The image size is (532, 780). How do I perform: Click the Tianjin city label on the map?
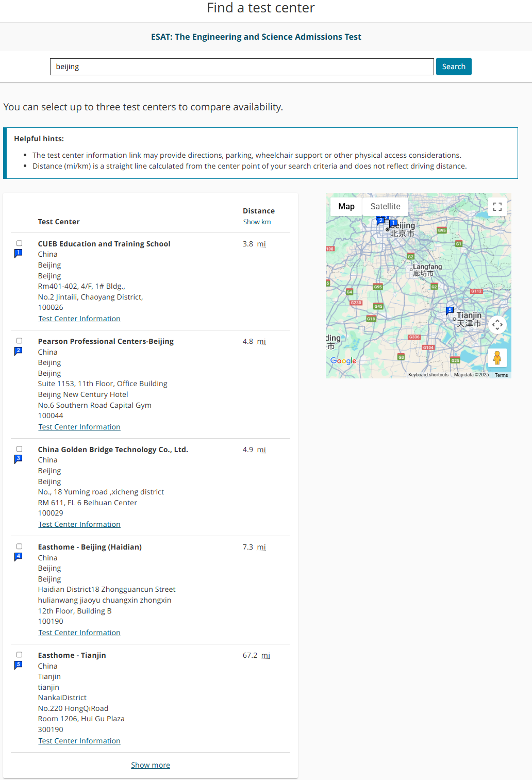(469, 319)
